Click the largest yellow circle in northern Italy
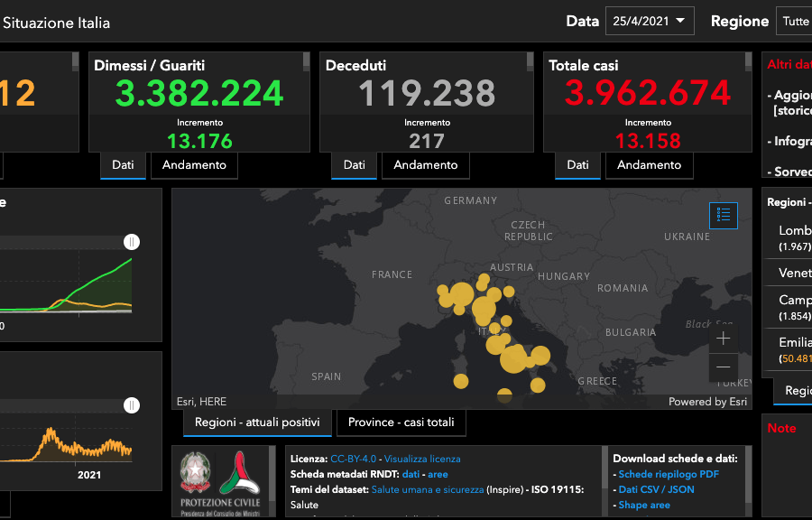The image size is (812, 520). click(461, 294)
